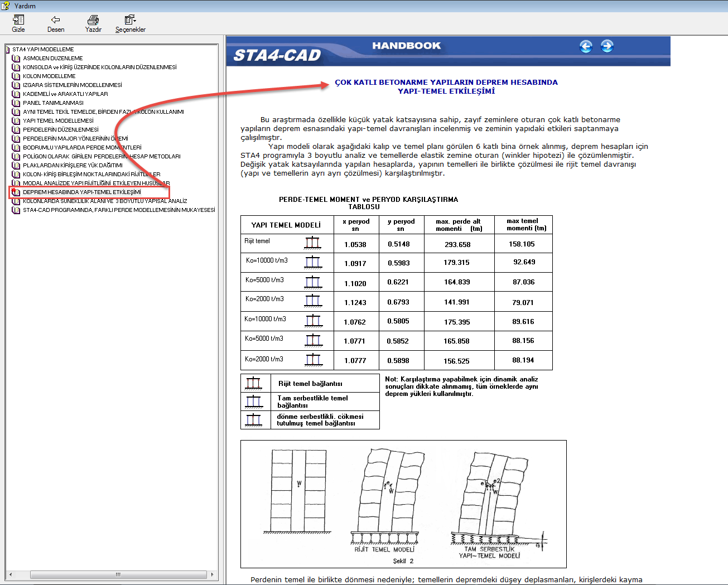Click left arrow of horizontal scrollbar

pos(11,574)
